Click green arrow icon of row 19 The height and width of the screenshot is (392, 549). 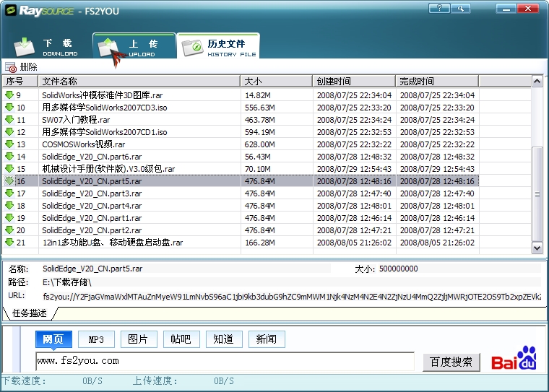pos(9,218)
